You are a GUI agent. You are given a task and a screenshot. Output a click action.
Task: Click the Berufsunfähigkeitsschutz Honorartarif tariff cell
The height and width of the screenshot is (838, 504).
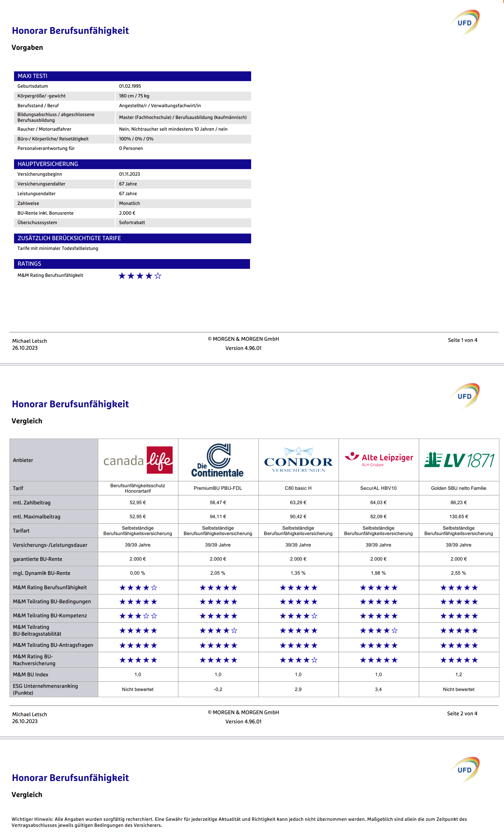point(138,488)
